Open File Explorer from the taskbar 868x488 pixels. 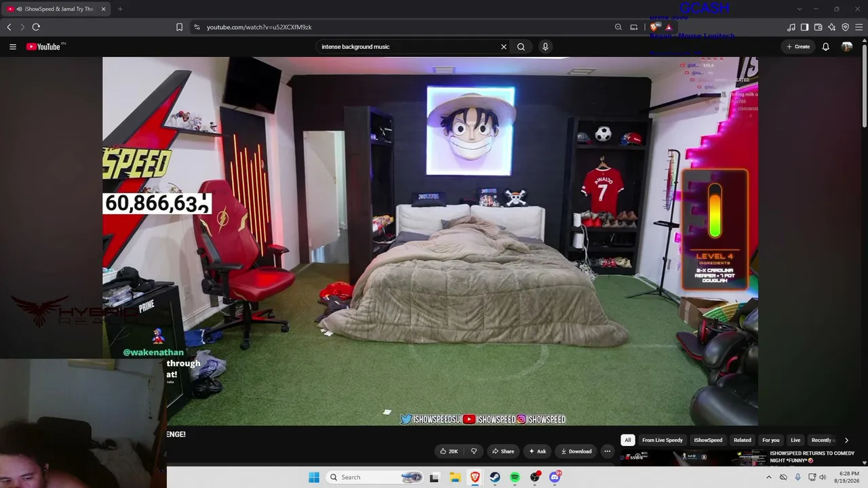tap(454, 477)
